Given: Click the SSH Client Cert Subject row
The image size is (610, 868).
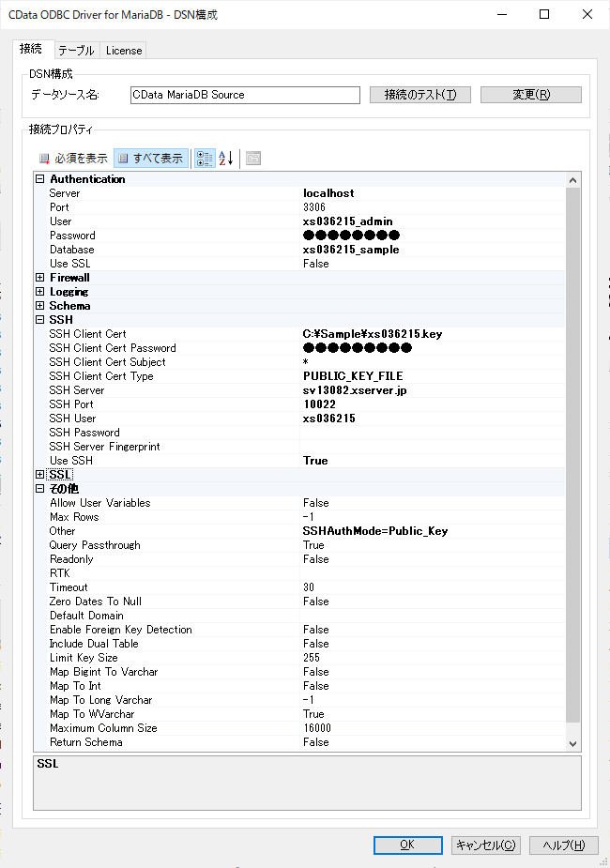Looking at the screenshot, I should 299,362.
